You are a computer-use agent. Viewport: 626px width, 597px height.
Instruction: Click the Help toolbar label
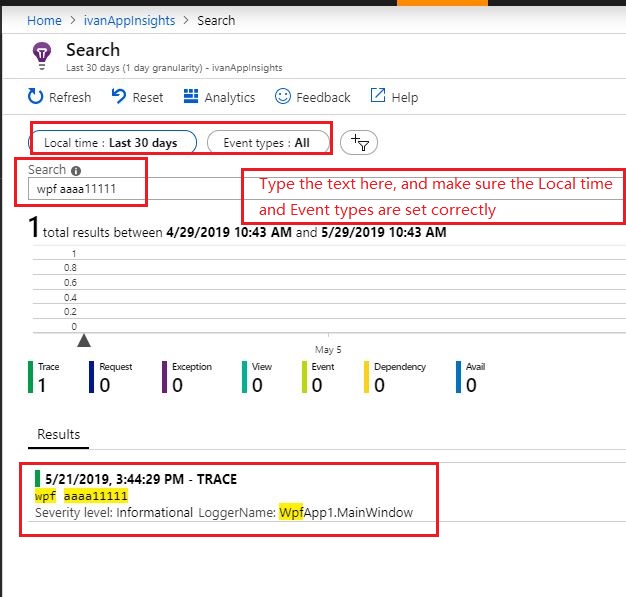(405, 97)
